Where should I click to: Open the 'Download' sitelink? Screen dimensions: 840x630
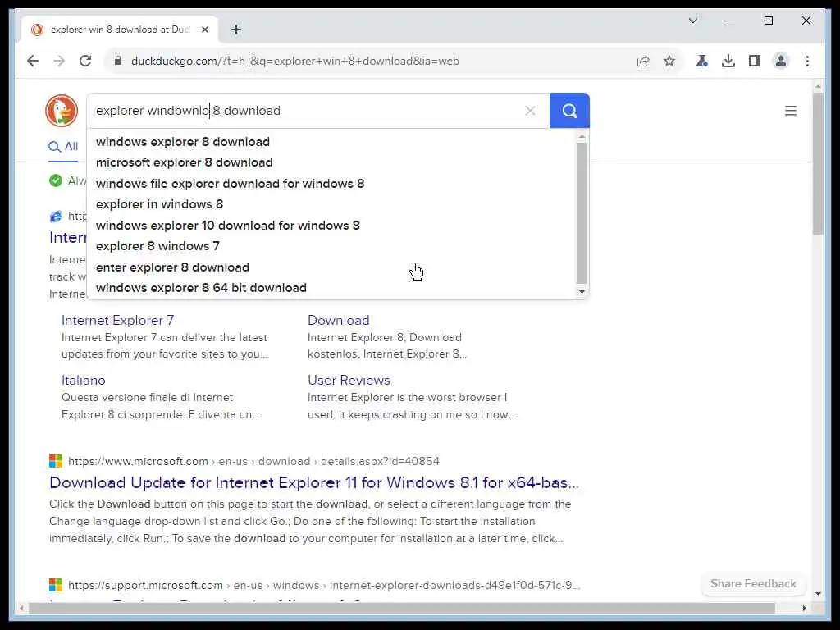(339, 321)
